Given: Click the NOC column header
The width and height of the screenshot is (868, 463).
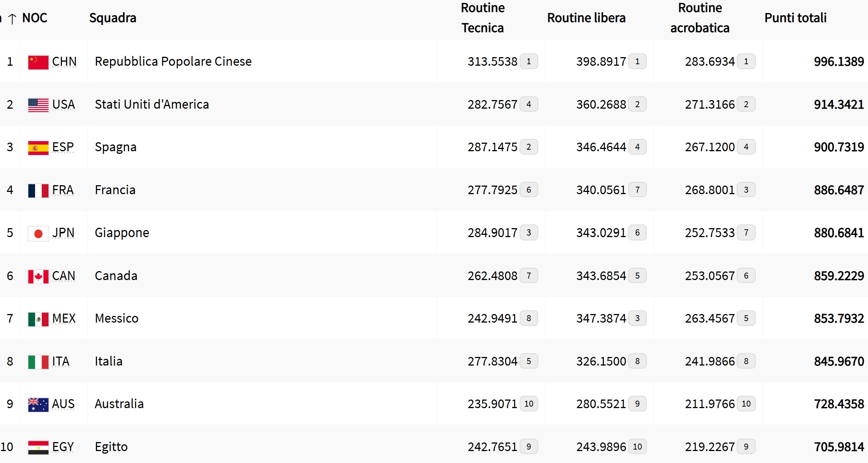Looking at the screenshot, I should pyautogui.click(x=35, y=18).
